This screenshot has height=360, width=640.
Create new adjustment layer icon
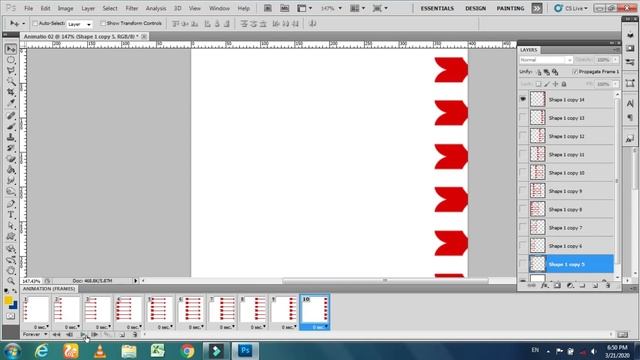(570, 286)
